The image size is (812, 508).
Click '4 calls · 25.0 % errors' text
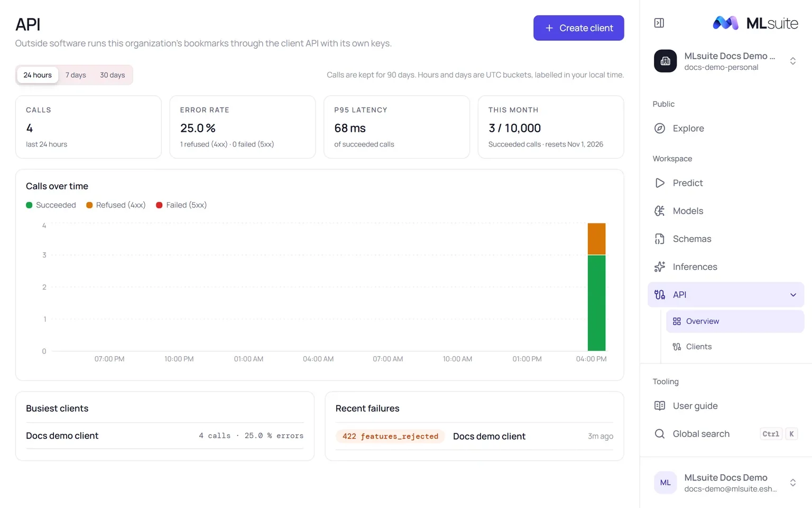pyautogui.click(x=251, y=436)
